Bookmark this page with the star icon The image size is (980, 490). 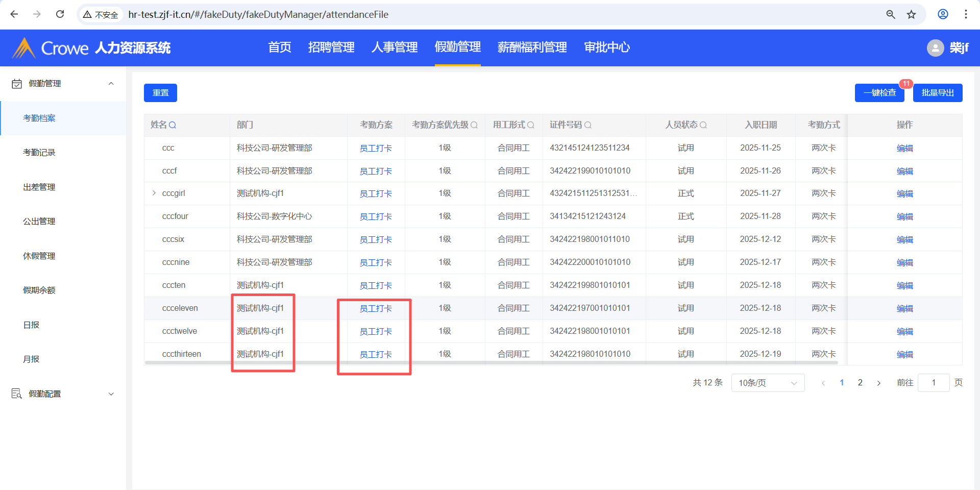coord(911,14)
